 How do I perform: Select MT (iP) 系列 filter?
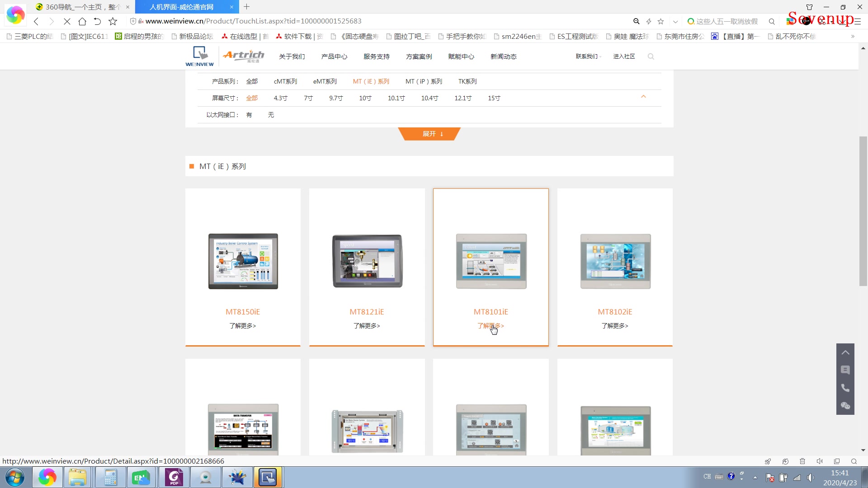(424, 81)
